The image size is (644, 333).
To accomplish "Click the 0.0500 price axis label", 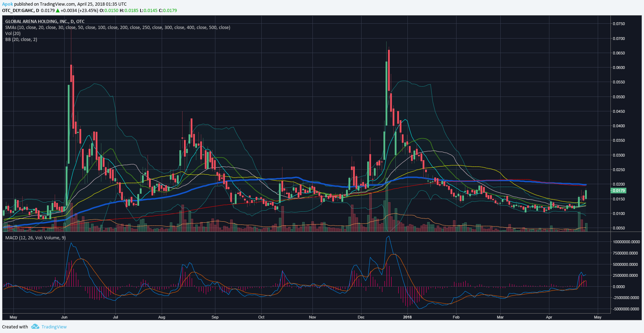I will [x=619, y=97].
